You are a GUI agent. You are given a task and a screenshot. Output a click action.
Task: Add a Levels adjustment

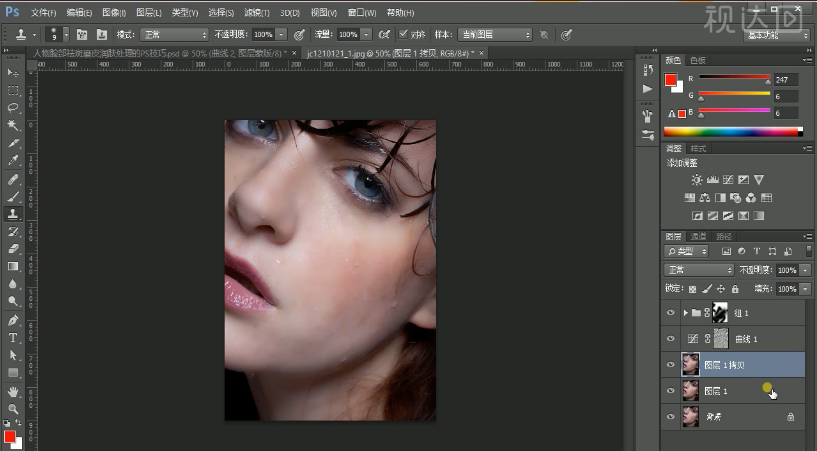(x=712, y=180)
